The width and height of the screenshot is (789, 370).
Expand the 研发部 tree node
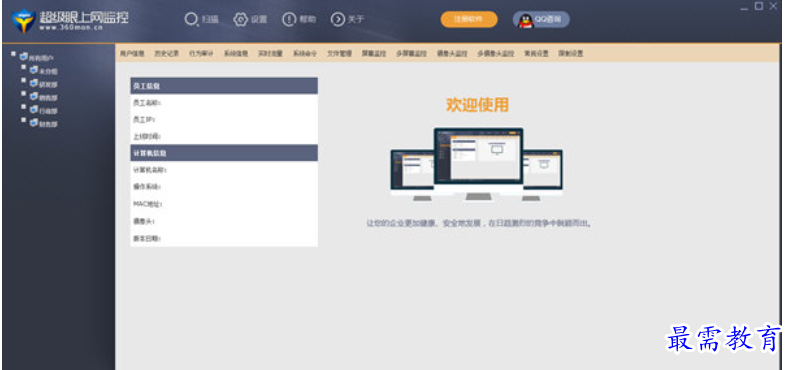click(x=24, y=80)
